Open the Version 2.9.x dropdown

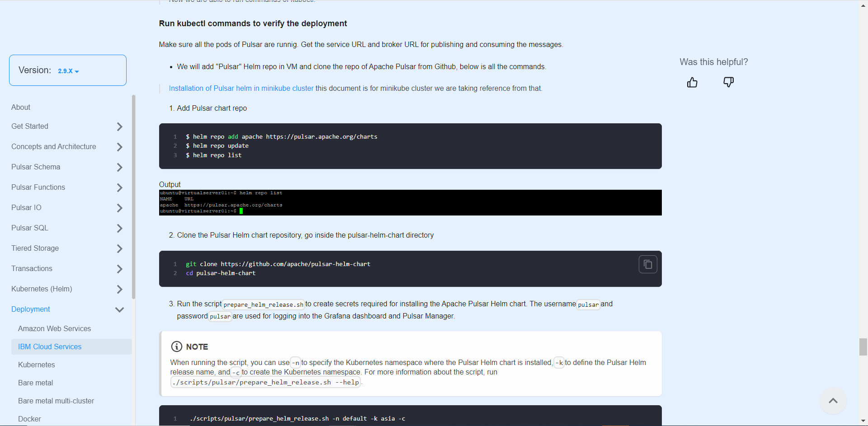pos(68,70)
